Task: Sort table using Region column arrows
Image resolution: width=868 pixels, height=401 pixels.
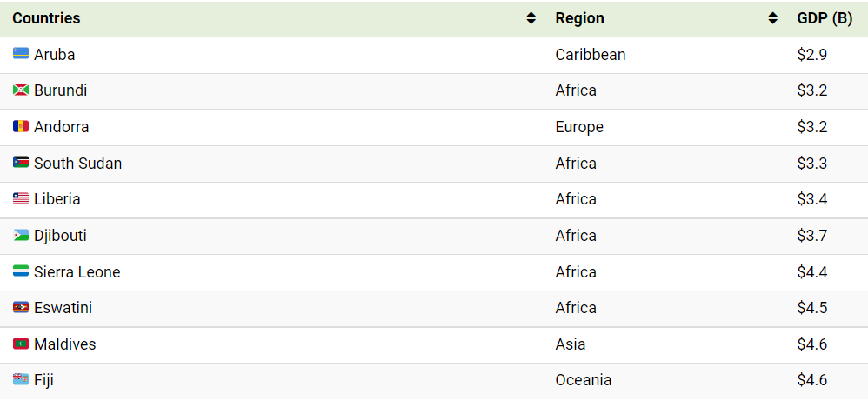Action: [773, 18]
